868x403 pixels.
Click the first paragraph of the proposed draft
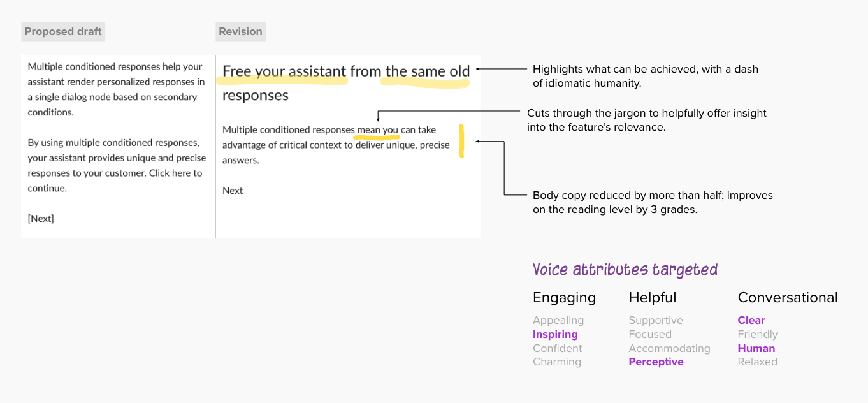117,89
